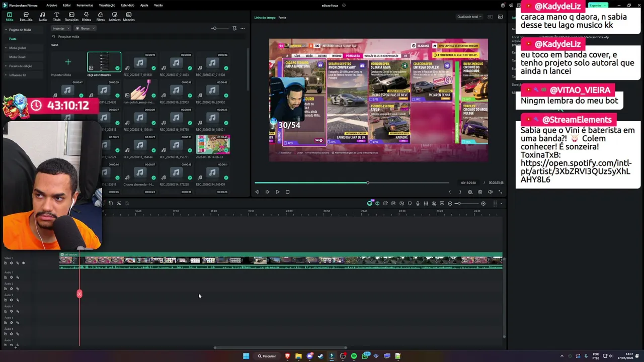This screenshot has width=644, height=362.
Task: Select the caça aos tesouros media thumbnail
Action: (x=104, y=62)
